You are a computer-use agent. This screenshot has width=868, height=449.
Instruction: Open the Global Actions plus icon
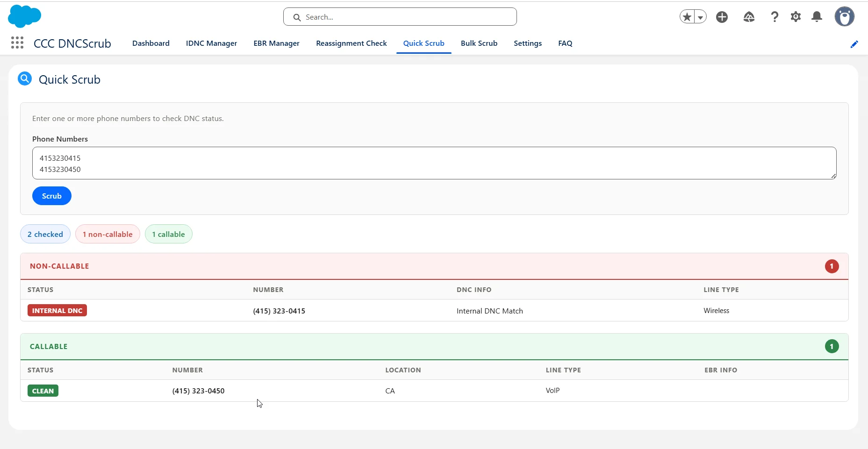(722, 17)
